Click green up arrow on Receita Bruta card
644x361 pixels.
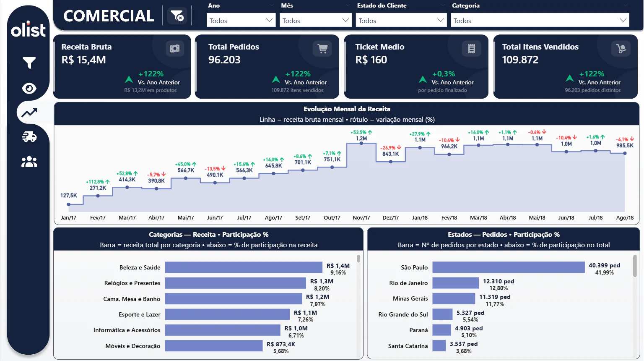coord(129,79)
